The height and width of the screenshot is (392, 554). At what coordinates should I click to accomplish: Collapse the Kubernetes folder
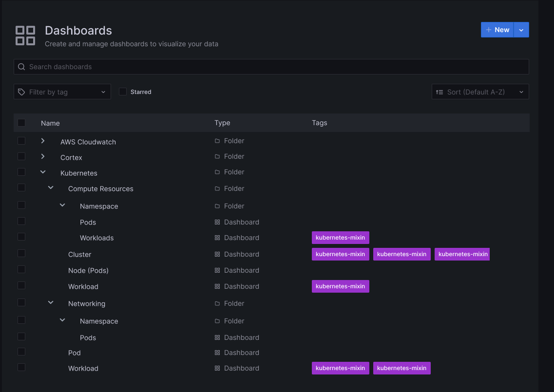coord(42,172)
